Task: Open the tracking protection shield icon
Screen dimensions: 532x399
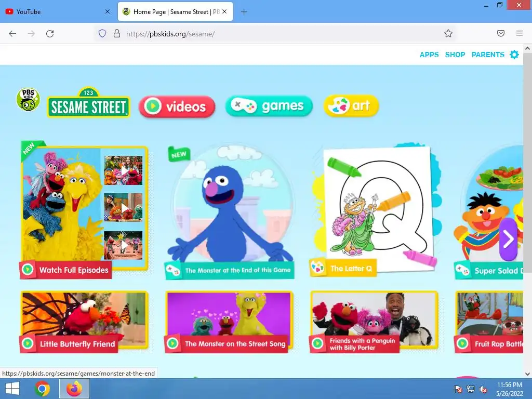Action: point(102,33)
